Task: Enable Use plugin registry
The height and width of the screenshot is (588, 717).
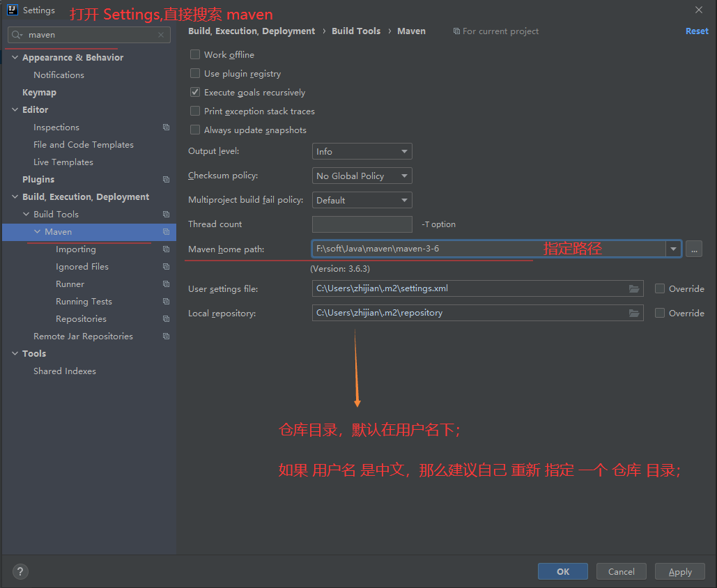Action: point(195,73)
